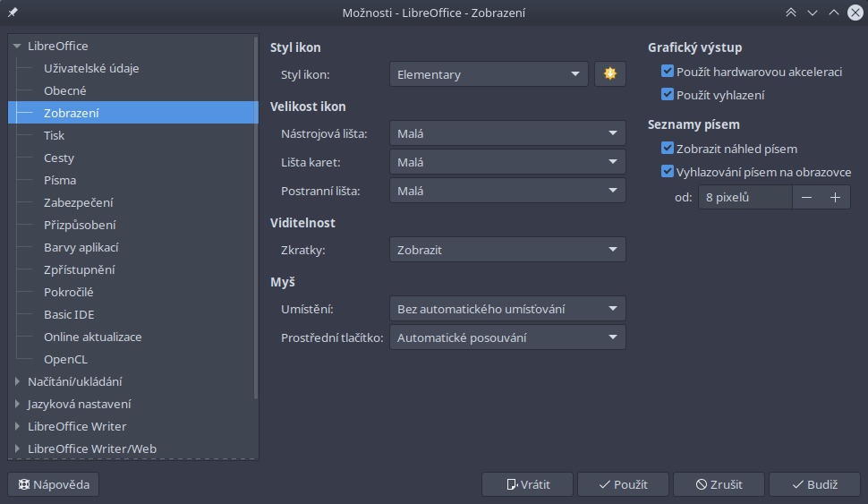Click the maximize chevron in title bar
The width and height of the screenshot is (868, 504).
coord(834,13)
